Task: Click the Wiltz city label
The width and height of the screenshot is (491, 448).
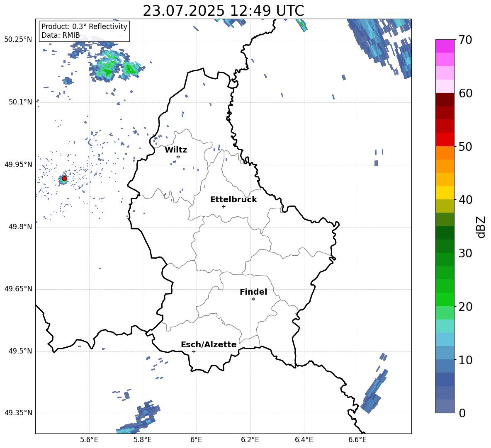Action: [176, 150]
